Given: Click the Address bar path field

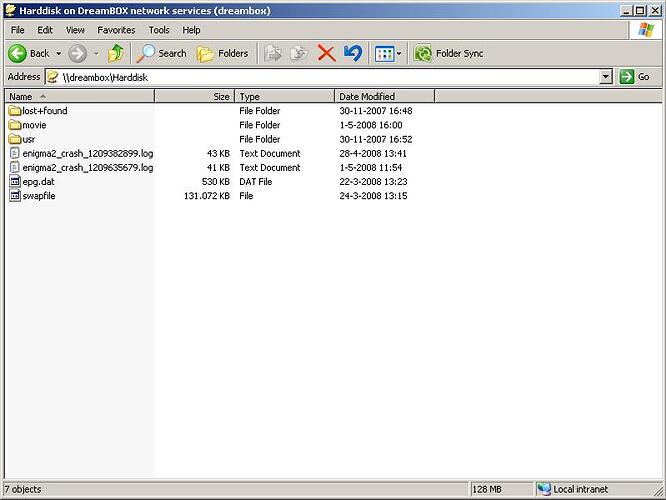Looking at the screenshot, I should [323, 77].
